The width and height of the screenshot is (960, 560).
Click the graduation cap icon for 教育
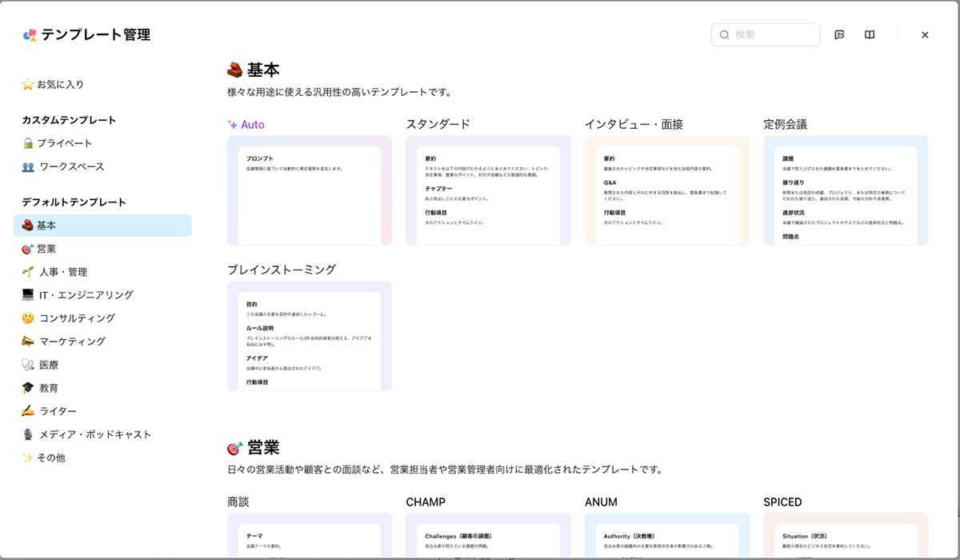pos(28,388)
